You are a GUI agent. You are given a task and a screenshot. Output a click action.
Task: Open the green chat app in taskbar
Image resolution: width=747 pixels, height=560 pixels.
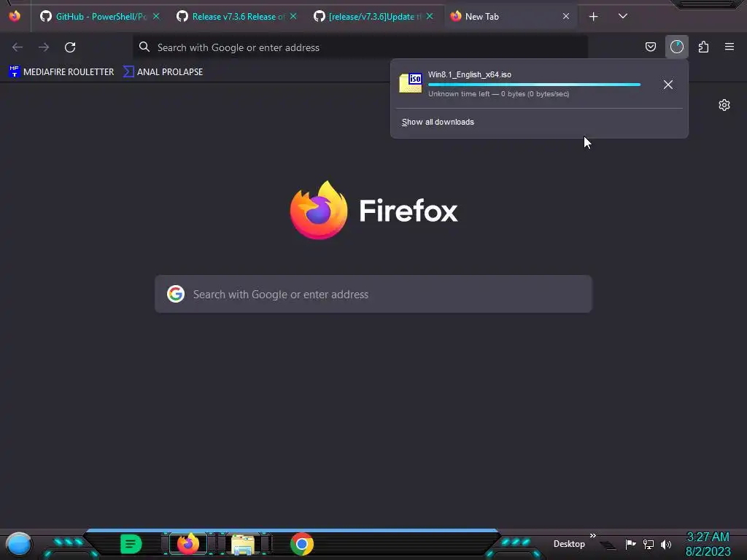131,544
